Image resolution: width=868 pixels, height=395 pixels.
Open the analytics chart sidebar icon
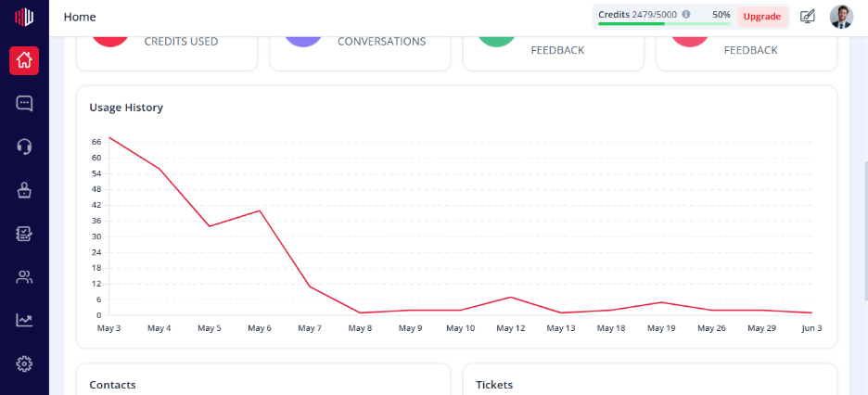click(x=24, y=320)
